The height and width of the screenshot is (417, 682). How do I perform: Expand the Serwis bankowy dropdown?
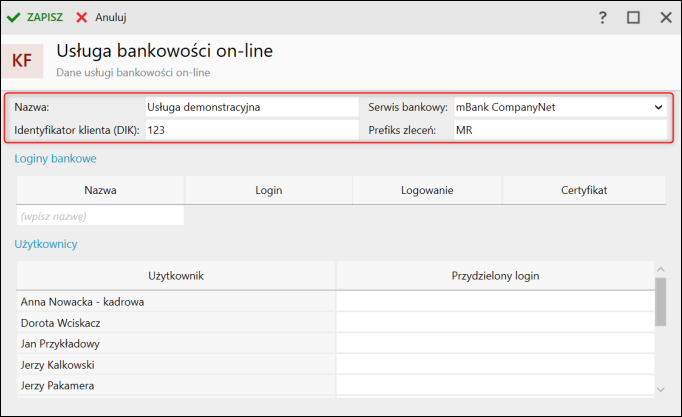659,106
